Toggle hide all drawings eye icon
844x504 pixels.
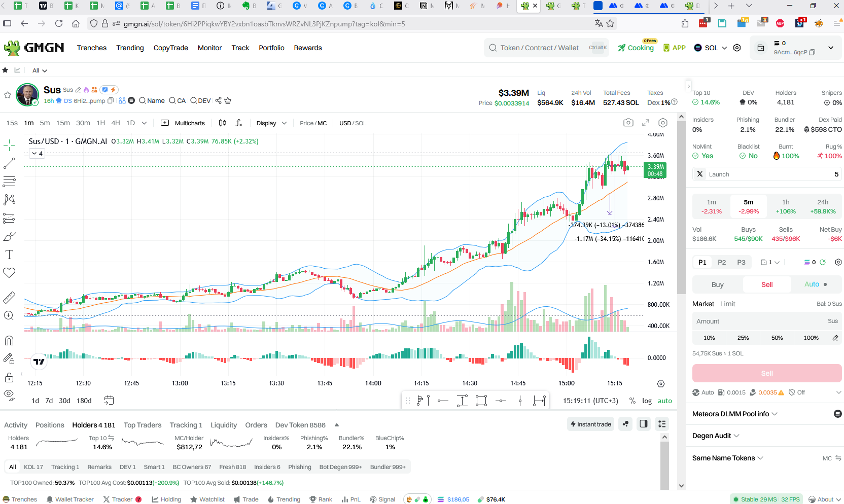pyautogui.click(x=9, y=395)
